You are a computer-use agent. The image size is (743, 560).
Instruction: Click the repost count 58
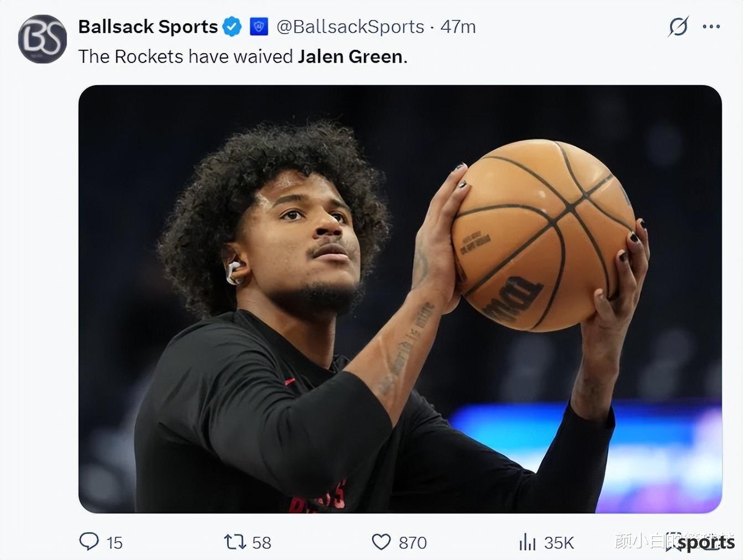pos(262,543)
